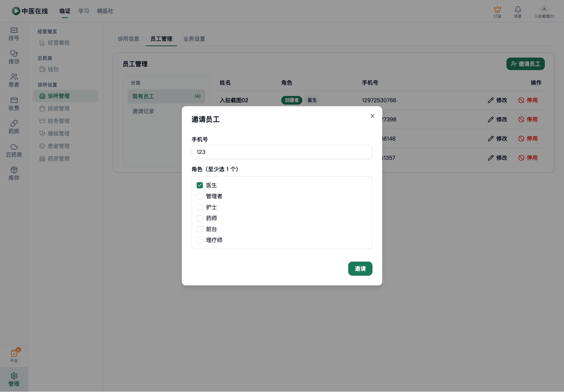Click 停用 for the row ending 7398
564x392 pixels.
tap(528, 119)
